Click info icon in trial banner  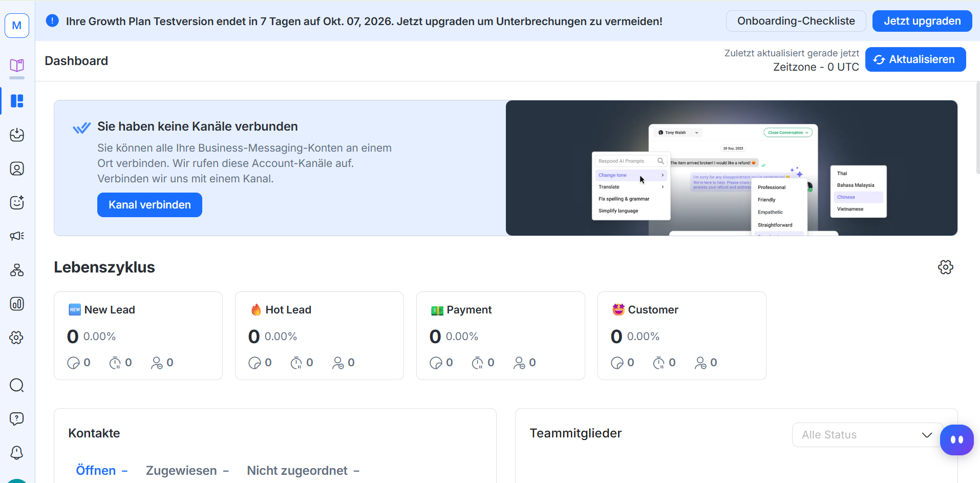point(52,21)
